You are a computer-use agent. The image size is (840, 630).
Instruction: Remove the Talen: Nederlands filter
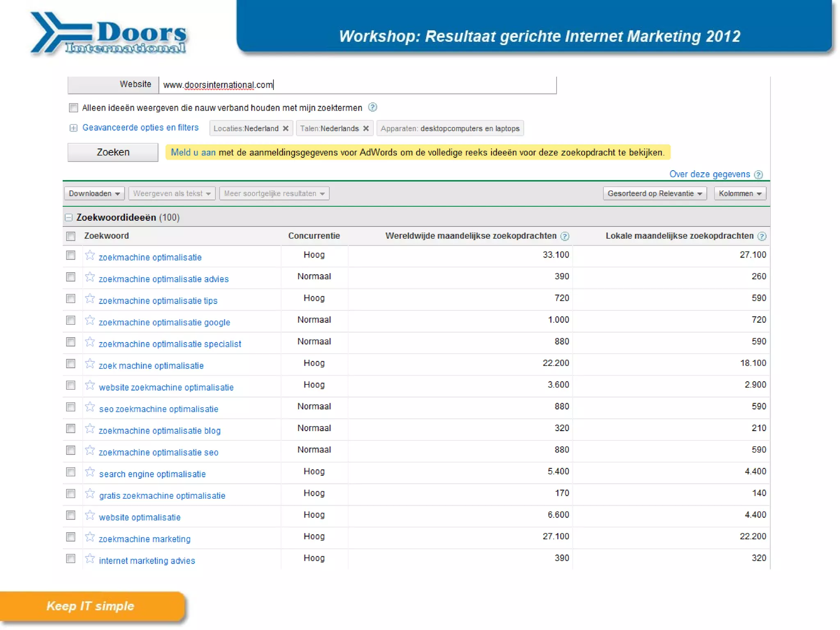pyautogui.click(x=366, y=128)
